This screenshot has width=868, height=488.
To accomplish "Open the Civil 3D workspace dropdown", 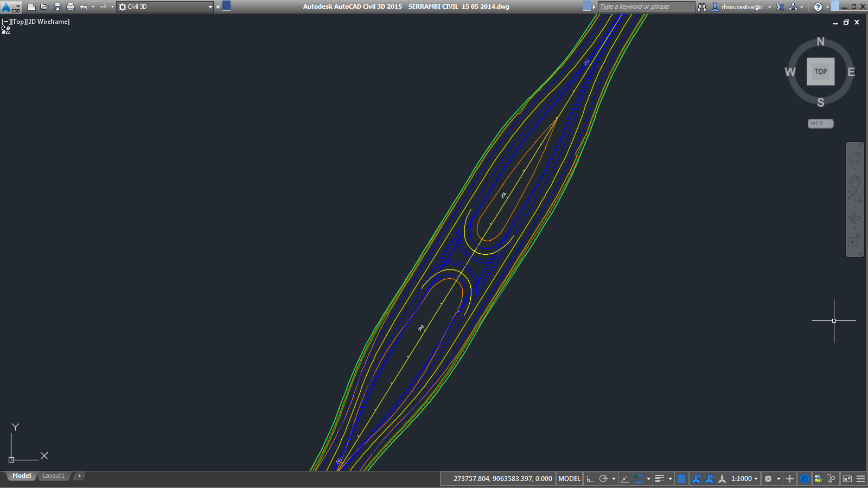I will pyautogui.click(x=165, y=7).
